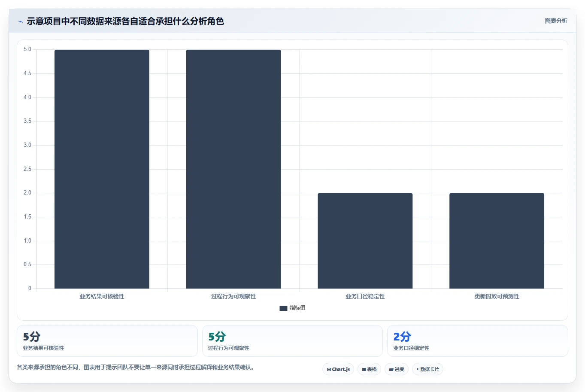585x392 pixels.
Task: Click the 数据卡片 tag chip
Action: click(427, 369)
